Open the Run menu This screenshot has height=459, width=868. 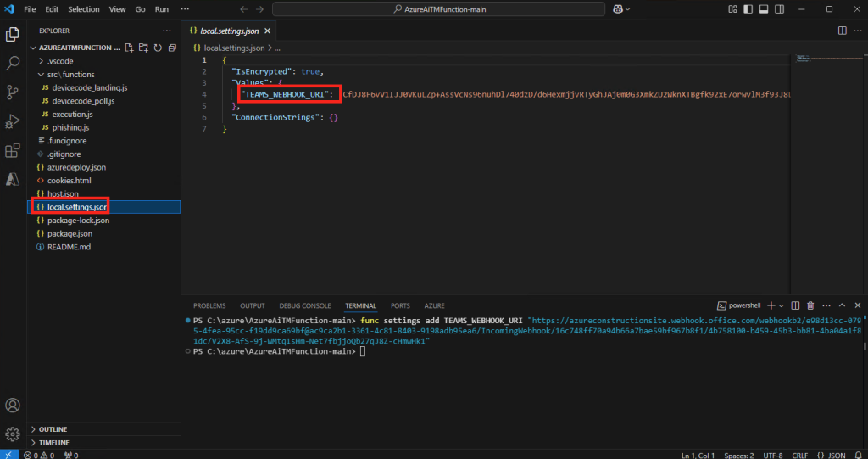point(162,9)
